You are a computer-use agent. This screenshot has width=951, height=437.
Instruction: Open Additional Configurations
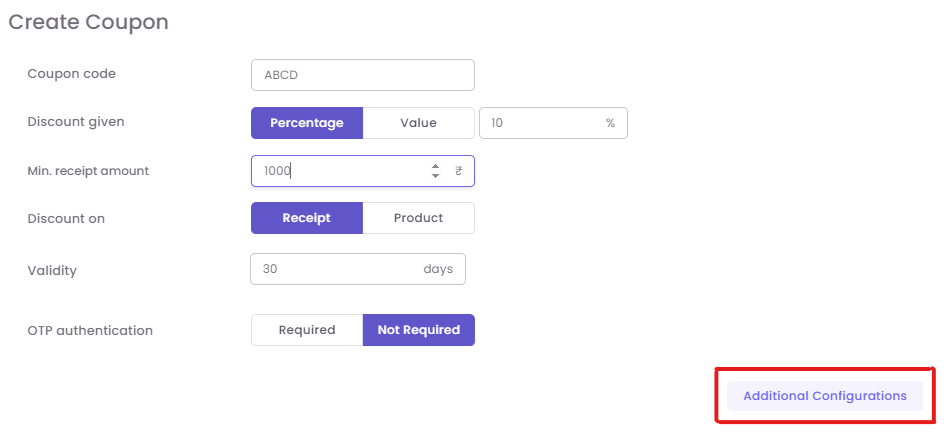click(824, 396)
